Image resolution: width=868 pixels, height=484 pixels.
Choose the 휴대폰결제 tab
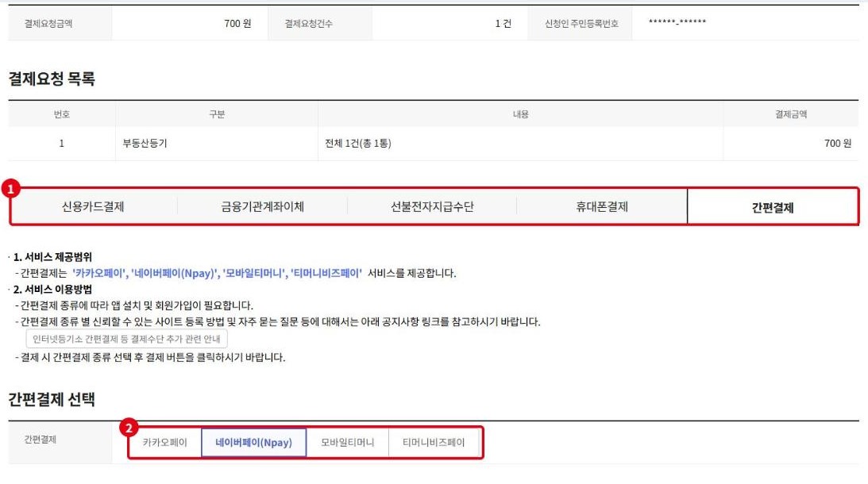click(602, 207)
